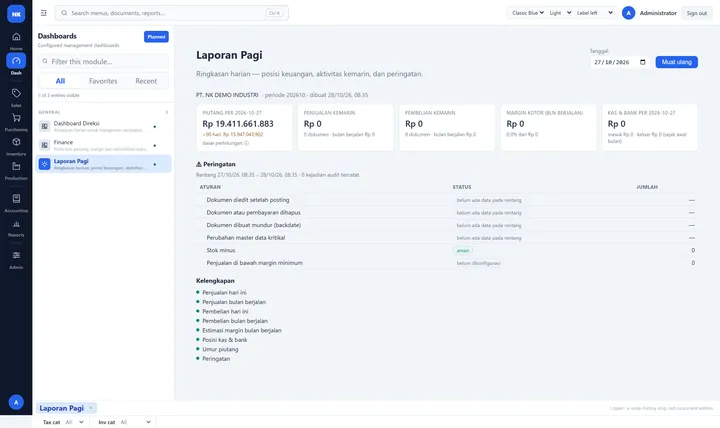Click 'Dokumen diedit setelah posting' row
The height and width of the screenshot is (428, 720).
pyautogui.click(x=447, y=200)
